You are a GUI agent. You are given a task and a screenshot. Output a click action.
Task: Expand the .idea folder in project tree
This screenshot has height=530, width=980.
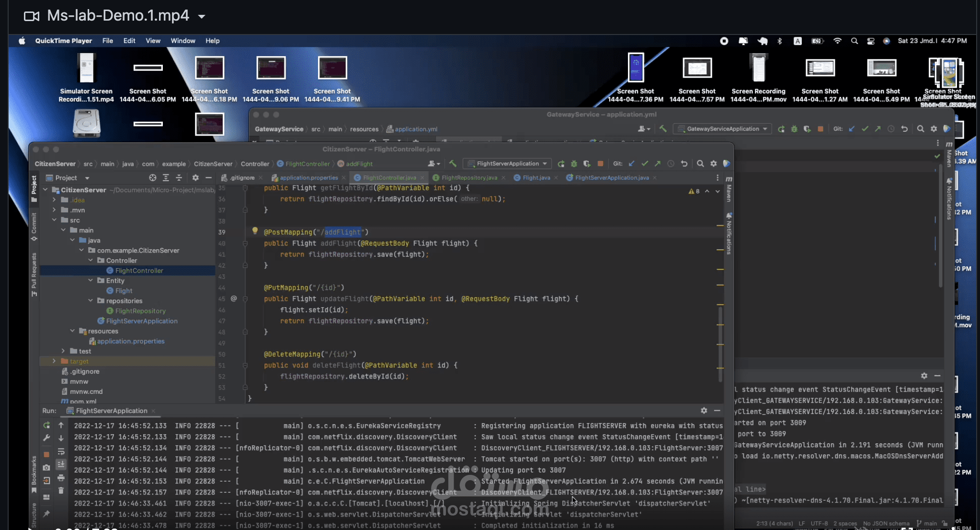[54, 200]
